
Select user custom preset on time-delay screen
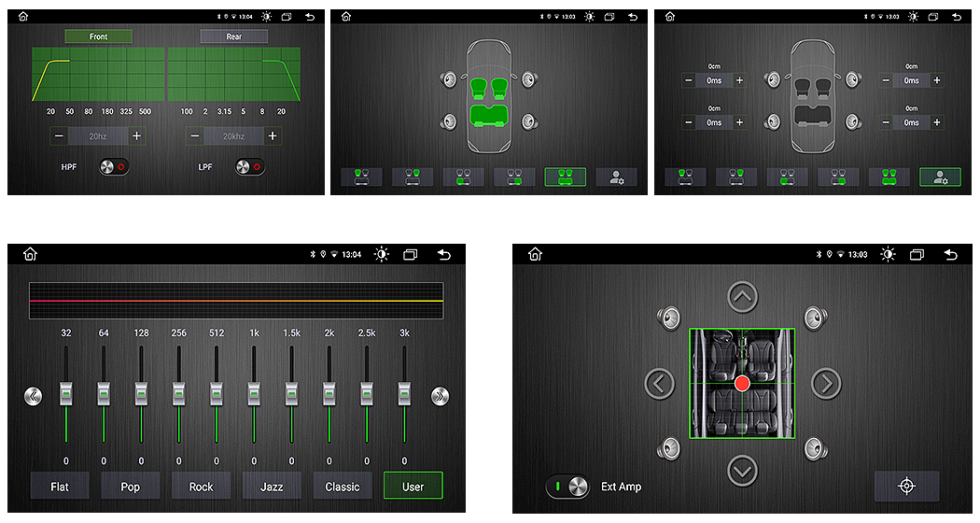[940, 177]
